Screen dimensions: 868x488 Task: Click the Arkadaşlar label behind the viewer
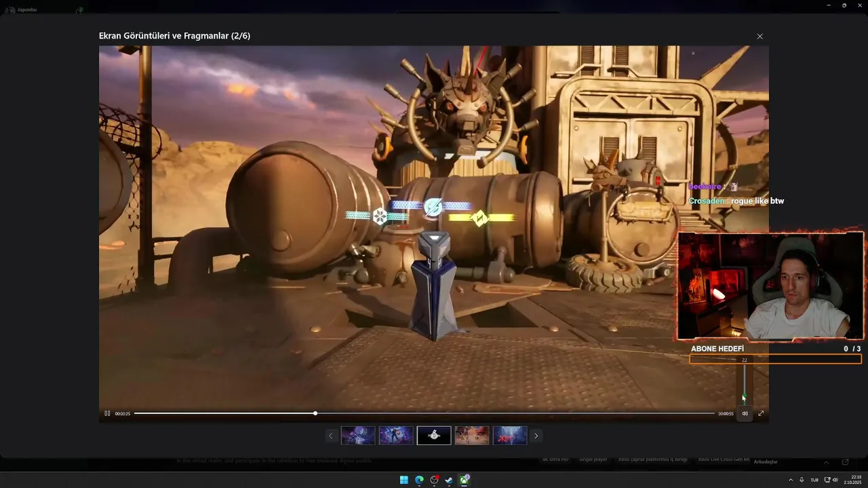point(766,462)
